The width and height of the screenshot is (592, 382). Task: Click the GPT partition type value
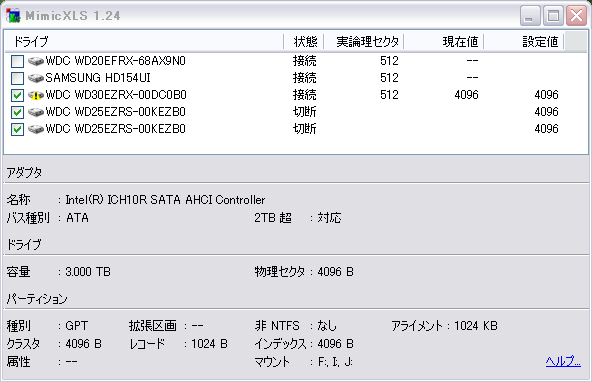coord(77,326)
